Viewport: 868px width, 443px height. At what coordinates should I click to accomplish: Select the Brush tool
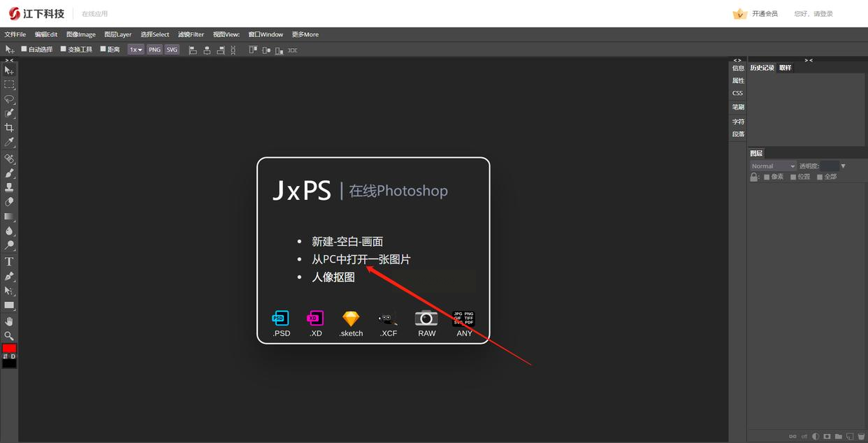9,173
